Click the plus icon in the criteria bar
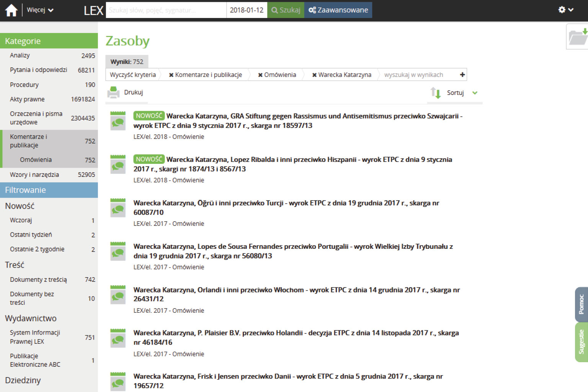588x392 pixels. pyautogui.click(x=462, y=75)
